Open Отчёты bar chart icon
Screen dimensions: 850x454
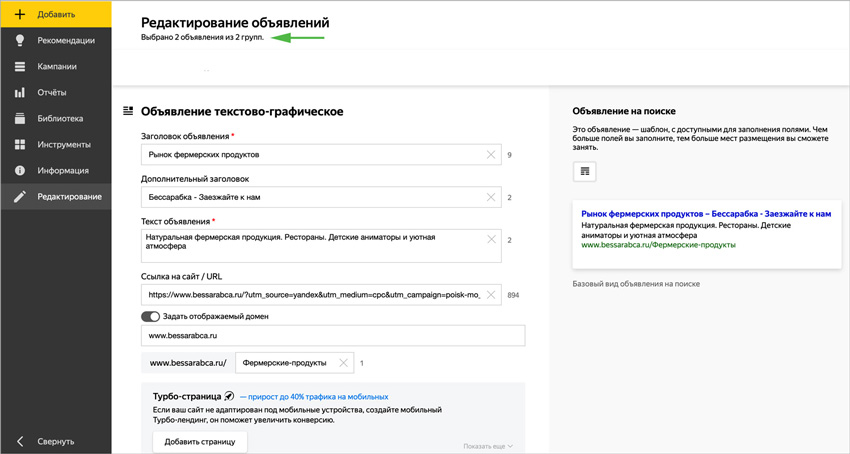pyautogui.click(x=20, y=92)
